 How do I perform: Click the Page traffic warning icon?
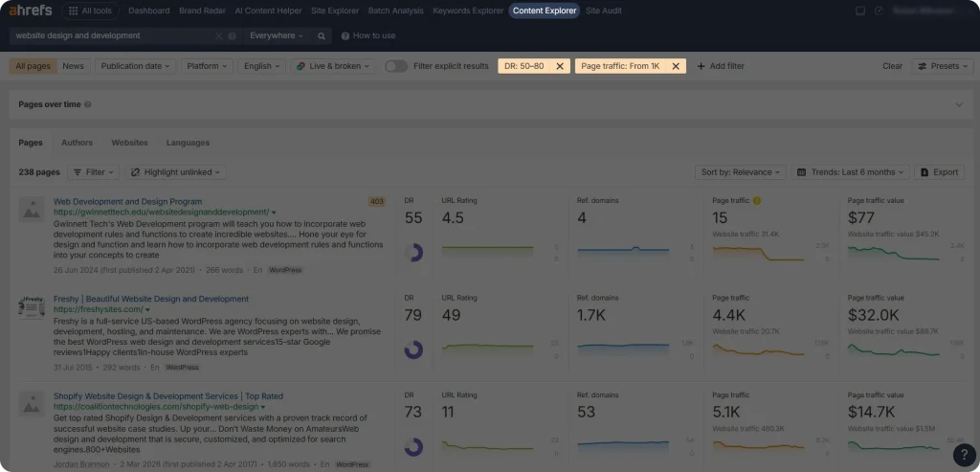pyautogui.click(x=757, y=201)
